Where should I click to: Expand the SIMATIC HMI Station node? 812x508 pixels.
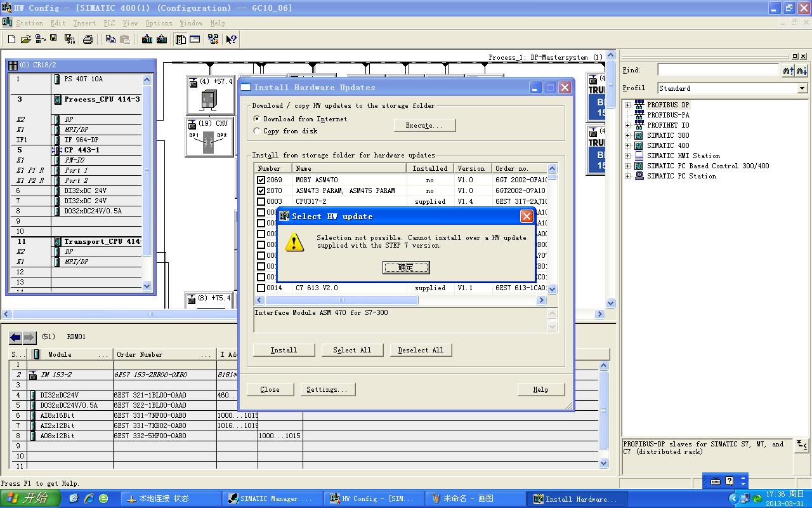(627, 156)
